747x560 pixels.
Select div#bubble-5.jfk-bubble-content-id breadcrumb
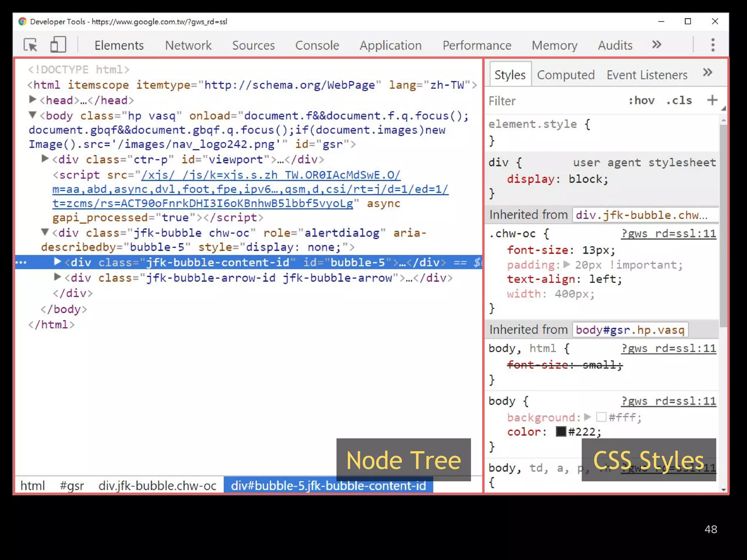click(328, 486)
